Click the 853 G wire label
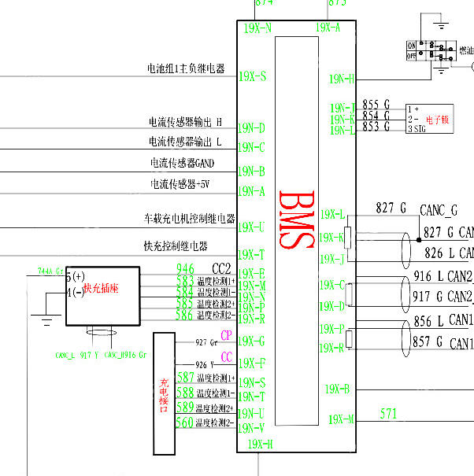Image resolution: width=474 pixels, height=476 pixels. (x=376, y=127)
